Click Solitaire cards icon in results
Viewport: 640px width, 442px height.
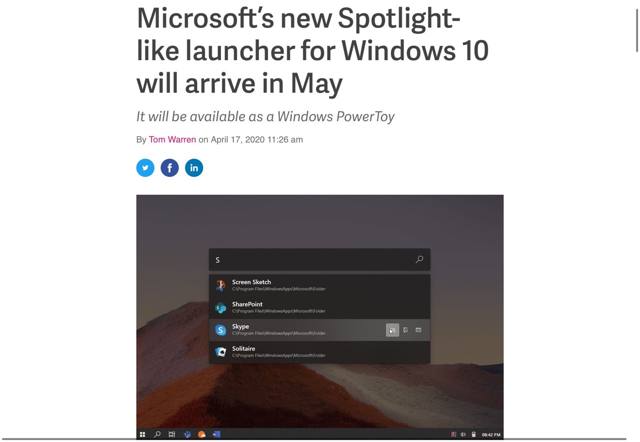pos(221,352)
